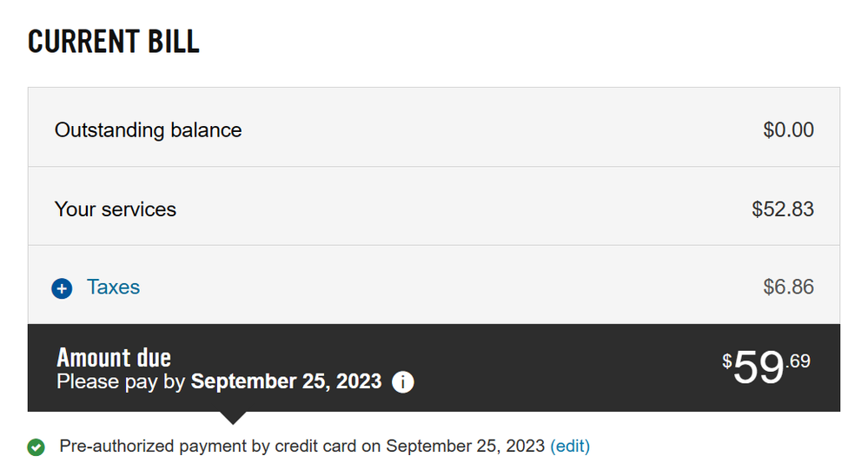Click the $6.86 taxes amount
This screenshot has width=868, height=476.
coord(788,287)
